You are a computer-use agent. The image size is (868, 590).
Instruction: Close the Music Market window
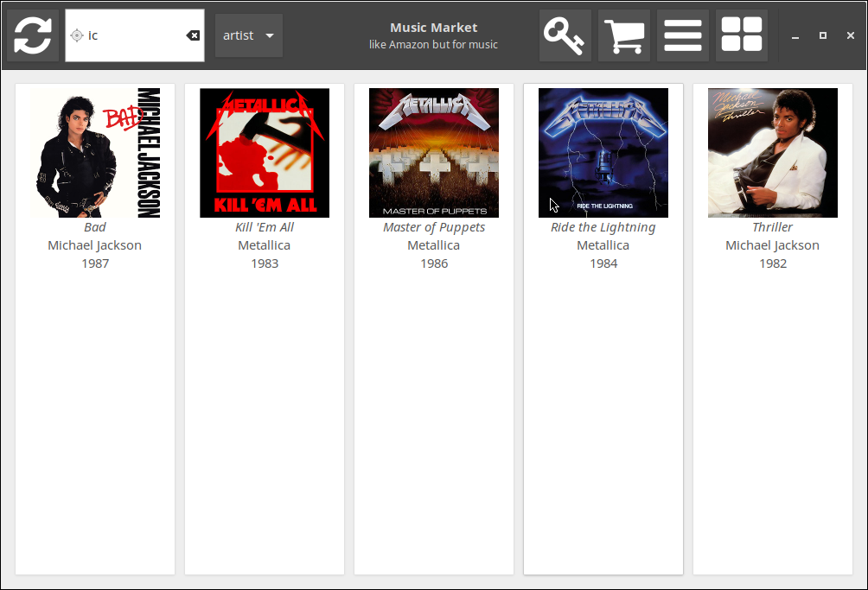pyautogui.click(x=851, y=35)
